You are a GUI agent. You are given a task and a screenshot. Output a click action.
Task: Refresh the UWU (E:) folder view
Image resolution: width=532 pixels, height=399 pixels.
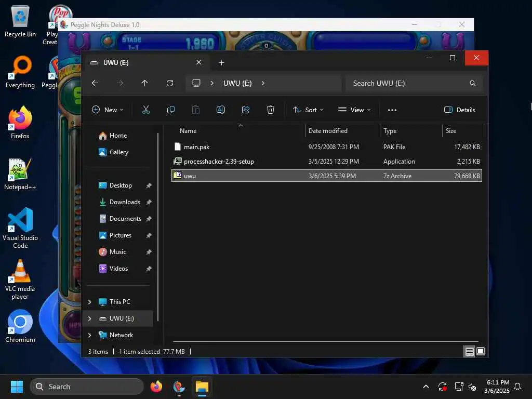coord(170,83)
